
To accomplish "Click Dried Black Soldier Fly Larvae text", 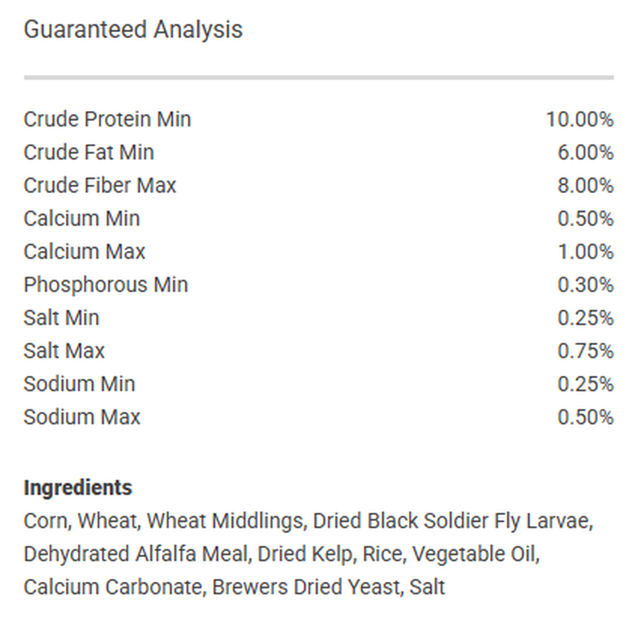I will point(451,521).
